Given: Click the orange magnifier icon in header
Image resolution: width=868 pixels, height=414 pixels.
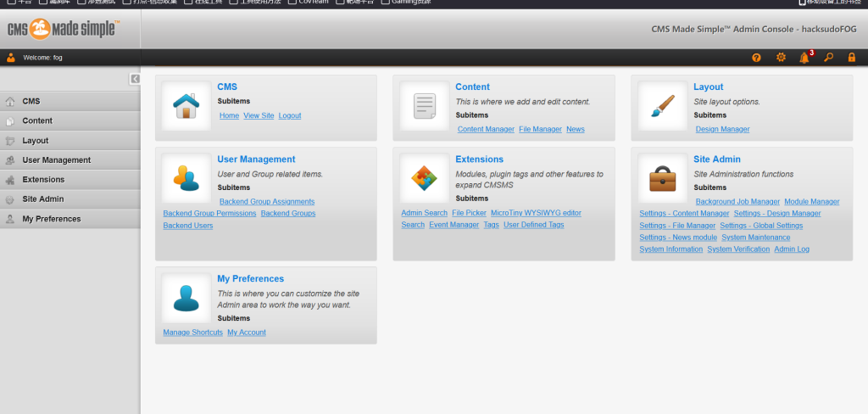Looking at the screenshot, I should click(x=828, y=57).
